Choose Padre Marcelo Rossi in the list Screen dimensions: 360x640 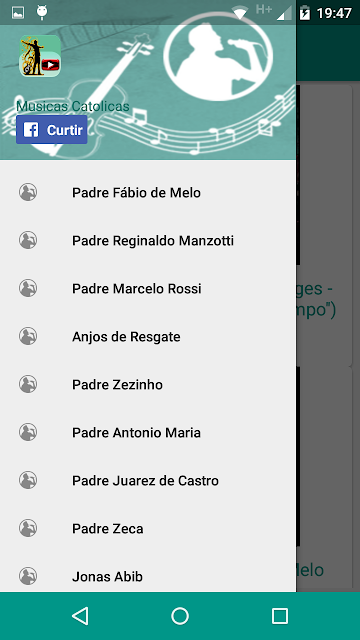point(148,289)
